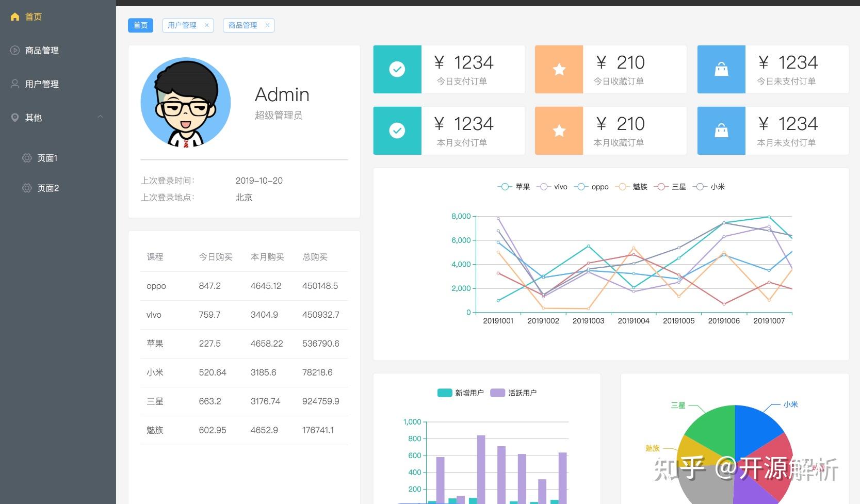Switch to the 首页 tab

(140, 25)
